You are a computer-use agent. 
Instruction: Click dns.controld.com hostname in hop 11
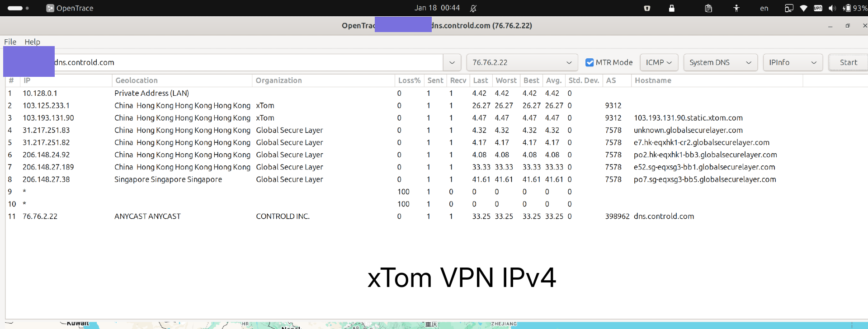pos(664,216)
